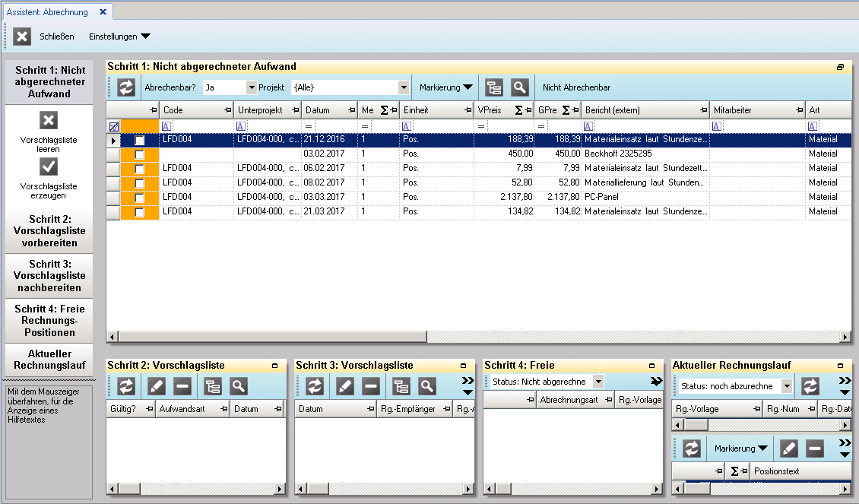Open the Abrechenbar dropdown showing Ja
The width and height of the screenshot is (859, 504).
tap(252, 87)
